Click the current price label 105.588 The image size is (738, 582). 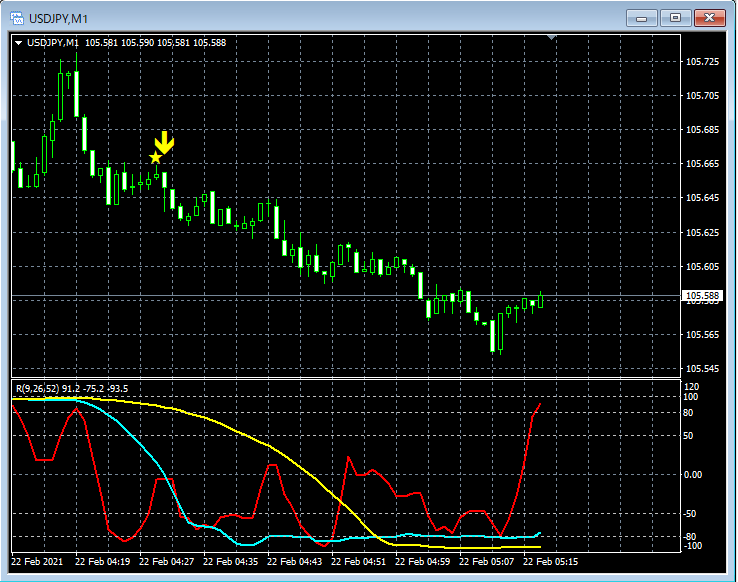(702, 295)
